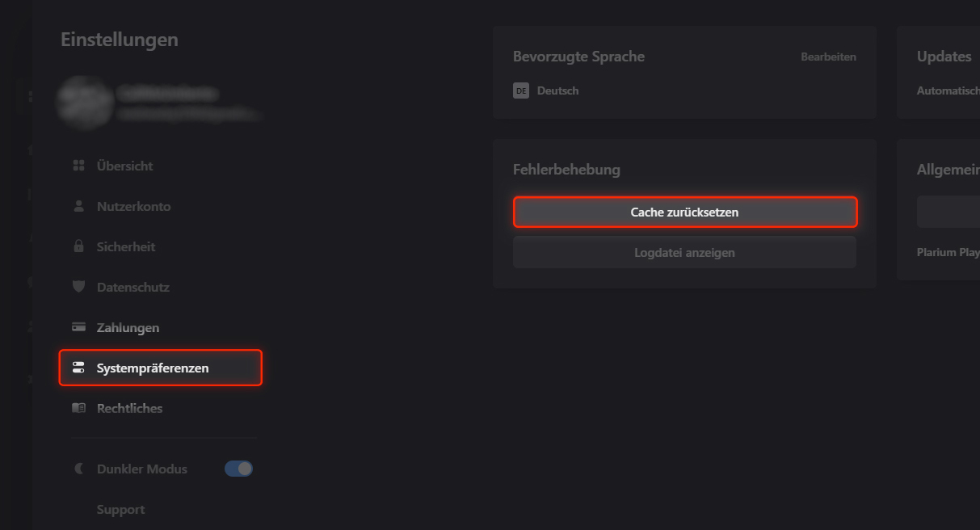Image resolution: width=980 pixels, height=530 pixels.
Task: Open the Übersicht grid icon
Action: [78, 165]
